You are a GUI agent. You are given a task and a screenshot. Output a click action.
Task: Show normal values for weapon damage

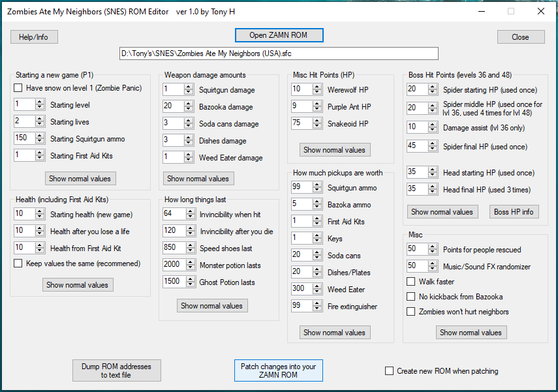[x=198, y=179]
